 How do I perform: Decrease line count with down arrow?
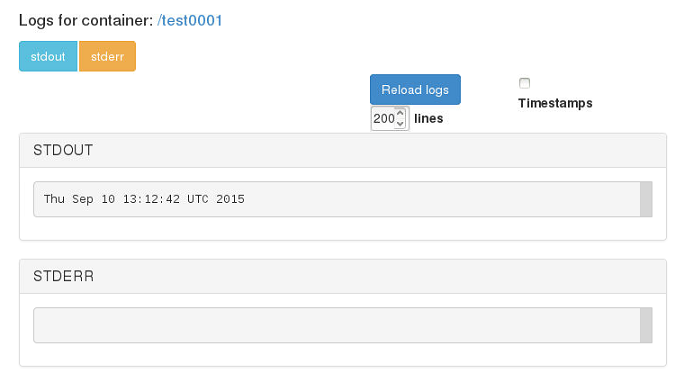pos(400,123)
